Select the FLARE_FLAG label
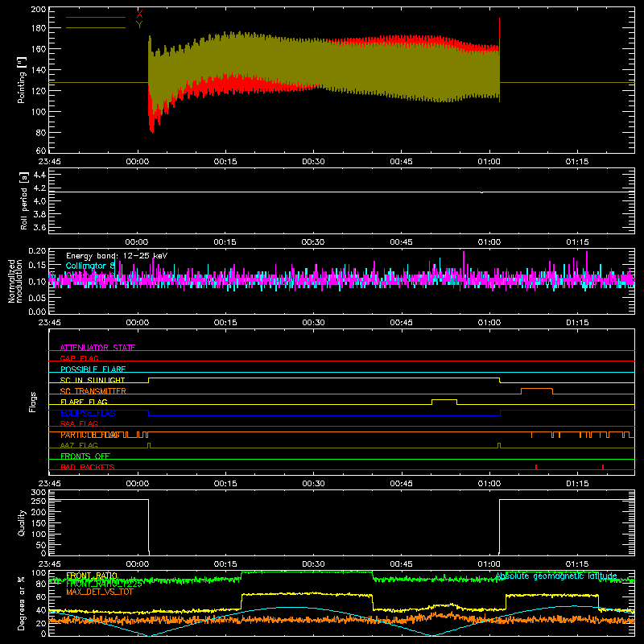644x644 pixels. pos(84,402)
